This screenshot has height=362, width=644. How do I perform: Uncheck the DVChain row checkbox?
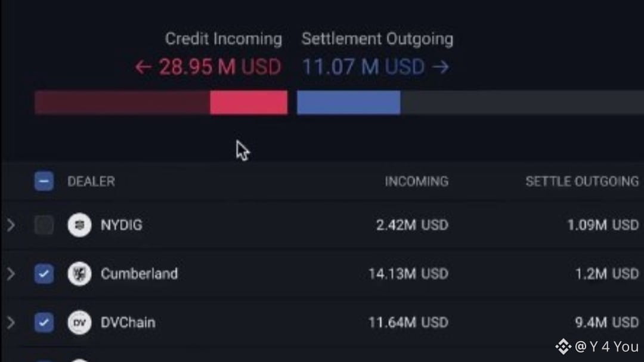click(x=44, y=323)
